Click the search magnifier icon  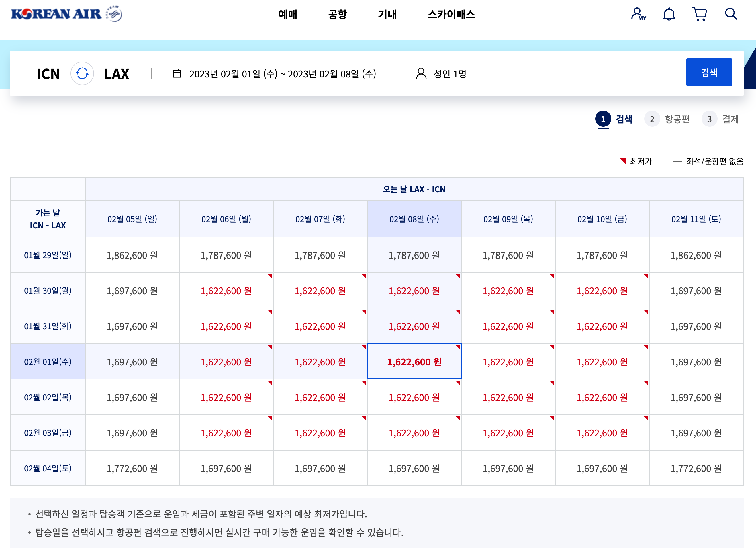pyautogui.click(x=730, y=14)
